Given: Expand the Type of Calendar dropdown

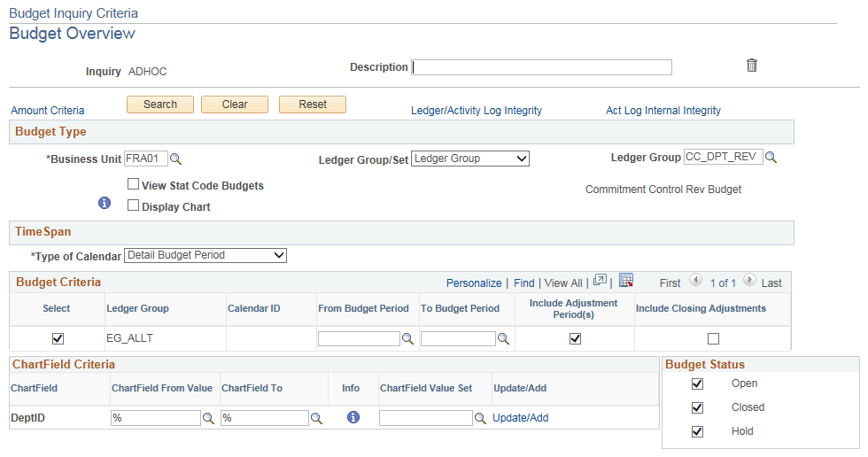Looking at the screenshot, I should tap(205, 255).
